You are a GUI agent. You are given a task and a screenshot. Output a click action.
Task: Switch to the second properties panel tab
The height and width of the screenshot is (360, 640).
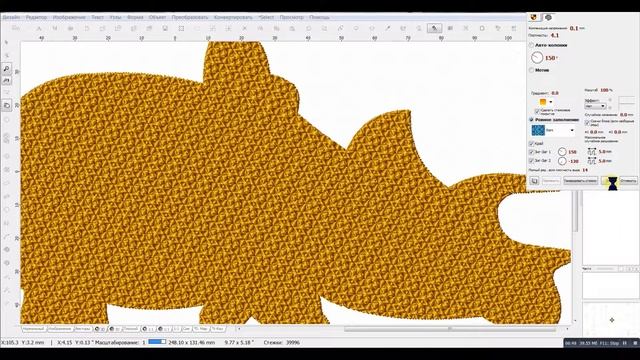coord(548,18)
